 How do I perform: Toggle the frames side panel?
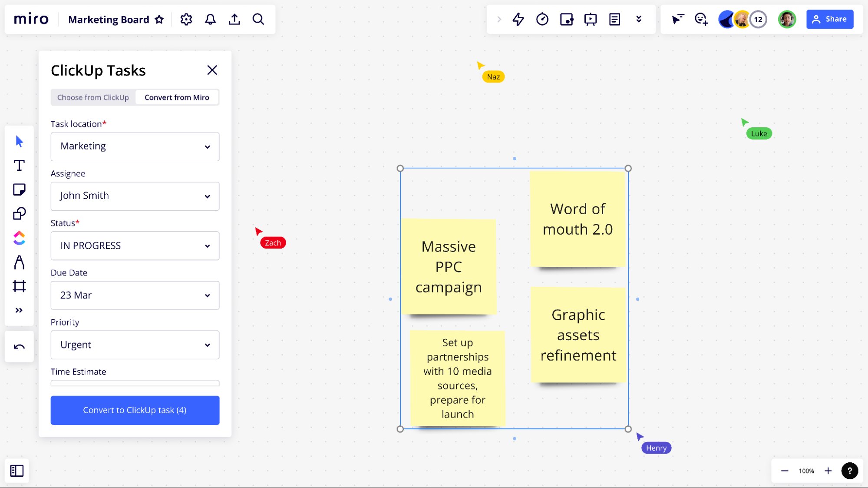[17, 471]
